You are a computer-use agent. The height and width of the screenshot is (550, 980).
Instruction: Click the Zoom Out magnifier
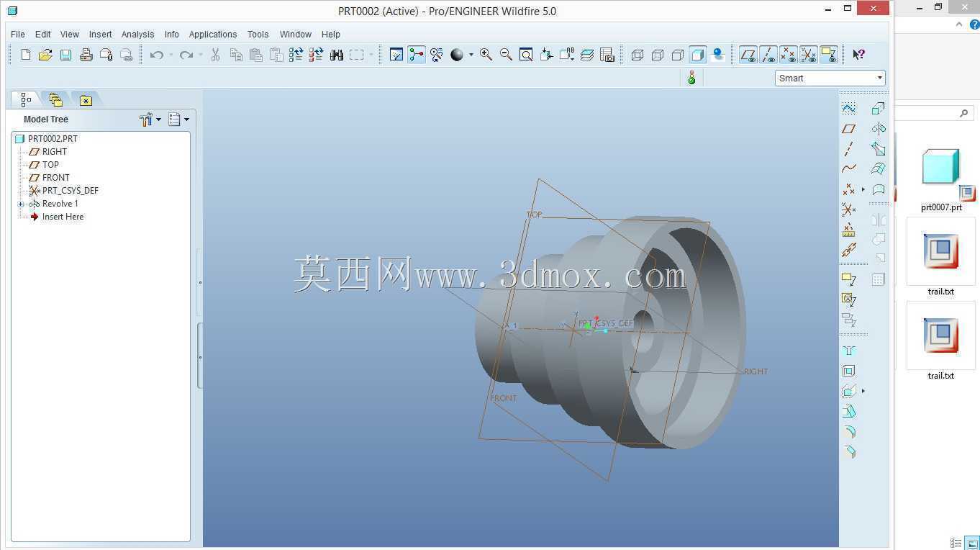[x=506, y=55]
